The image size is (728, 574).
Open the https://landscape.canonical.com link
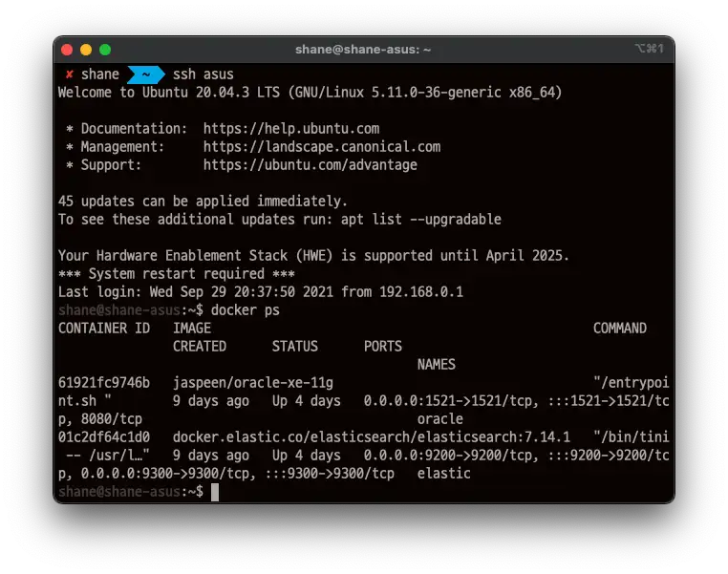coord(322,147)
